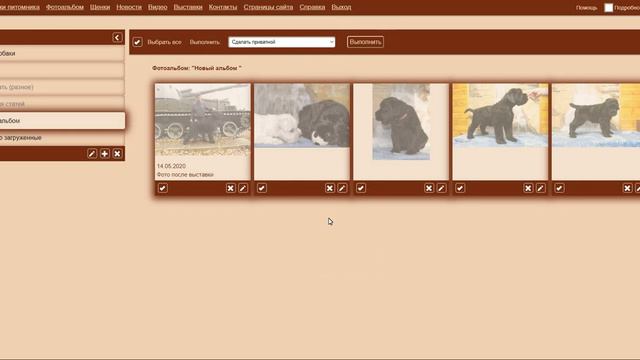Edit the standing puppy with hand photo

click(x=540, y=188)
